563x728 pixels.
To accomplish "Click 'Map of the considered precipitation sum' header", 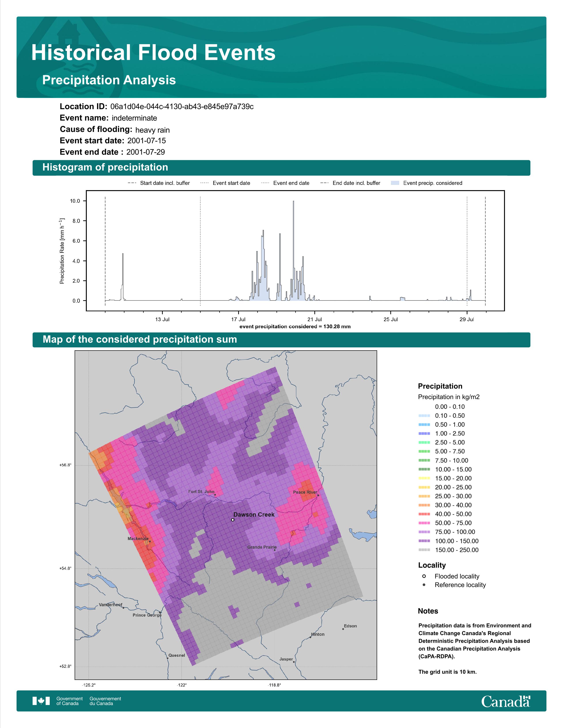I will [x=140, y=339].
